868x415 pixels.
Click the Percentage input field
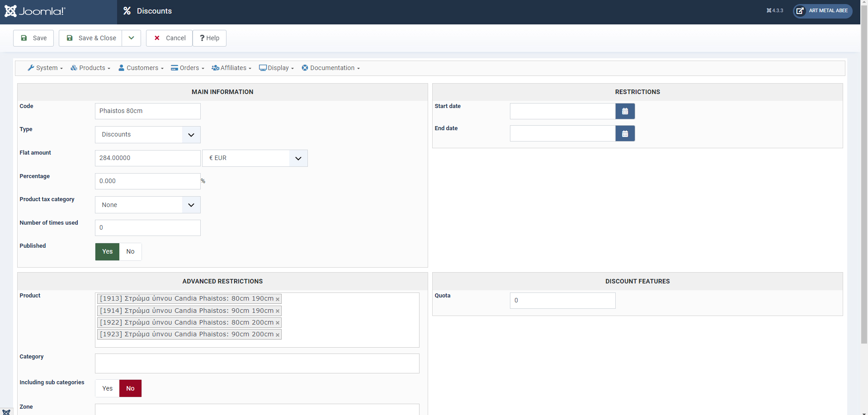click(148, 181)
